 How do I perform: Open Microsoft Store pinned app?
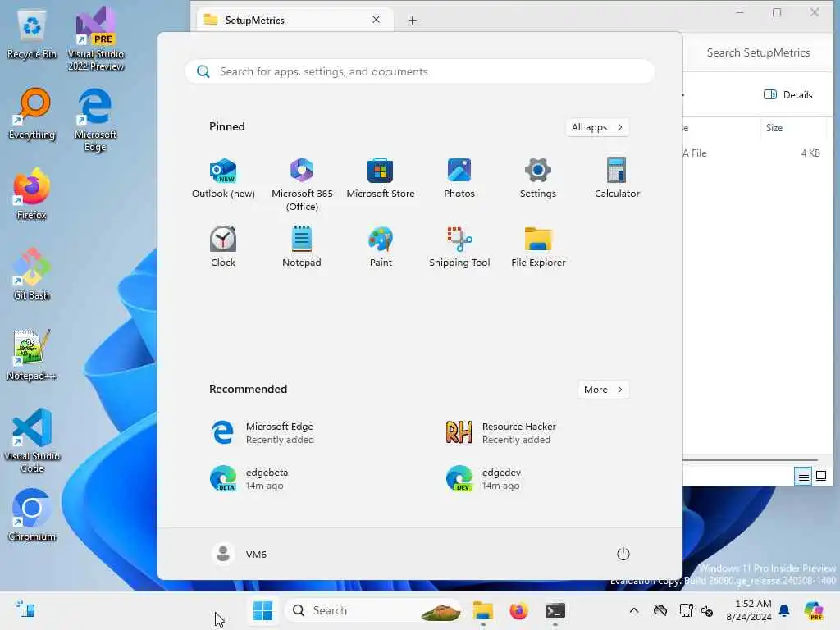pos(381,180)
